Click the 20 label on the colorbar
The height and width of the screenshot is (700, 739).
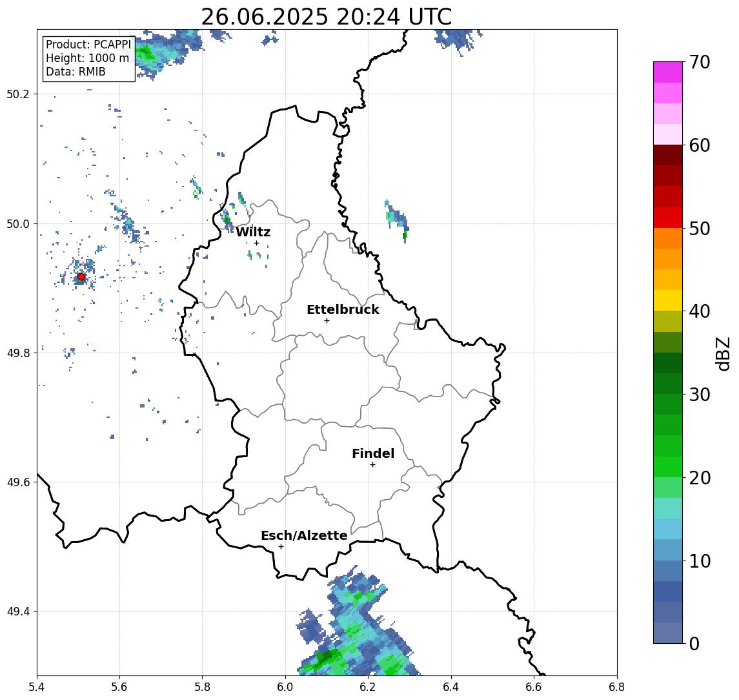click(x=700, y=477)
